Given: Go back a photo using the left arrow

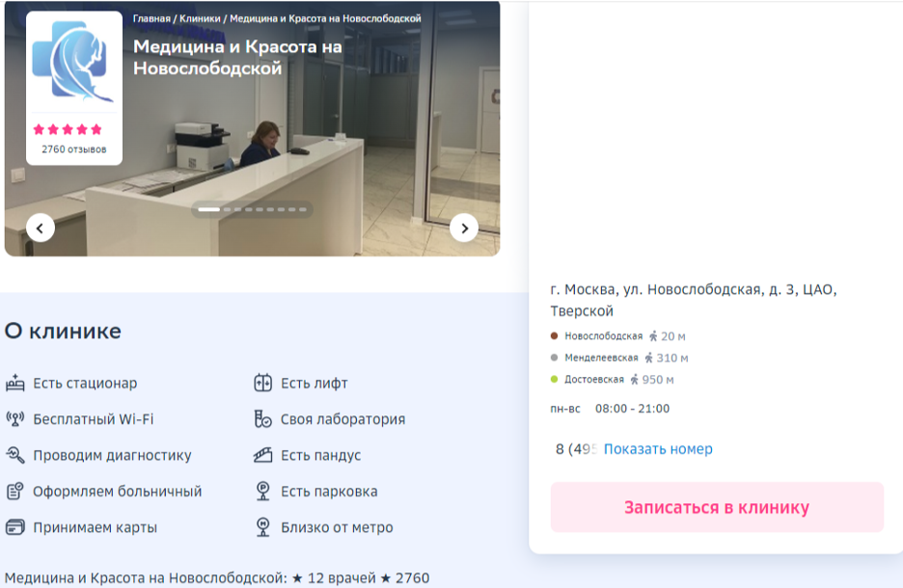Looking at the screenshot, I should [40, 227].
